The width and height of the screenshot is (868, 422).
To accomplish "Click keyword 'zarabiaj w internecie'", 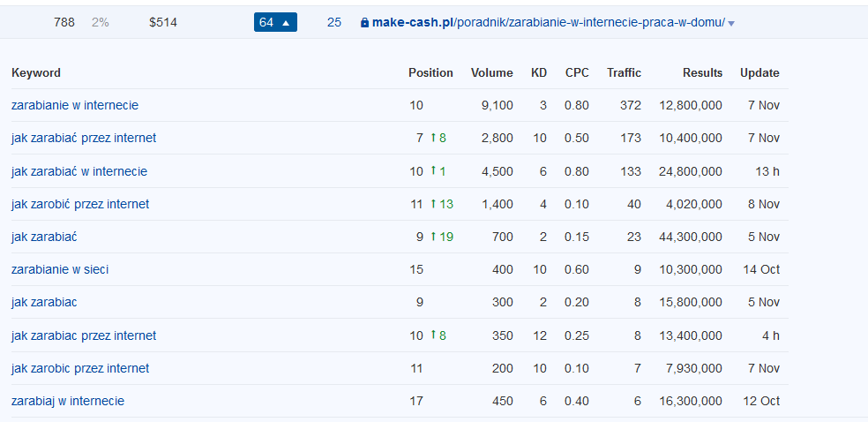I will (68, 401).
